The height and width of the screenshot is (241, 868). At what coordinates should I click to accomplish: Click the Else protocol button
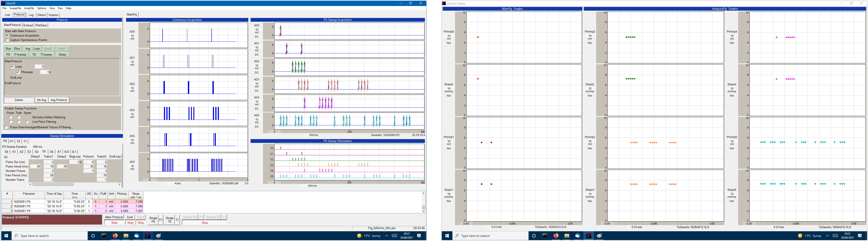[x=17, y=49]
